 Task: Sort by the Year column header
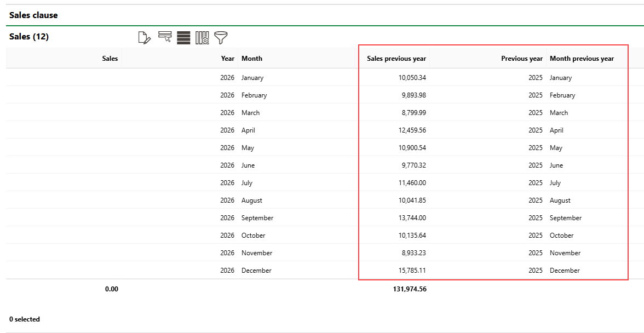coord(227,59)
